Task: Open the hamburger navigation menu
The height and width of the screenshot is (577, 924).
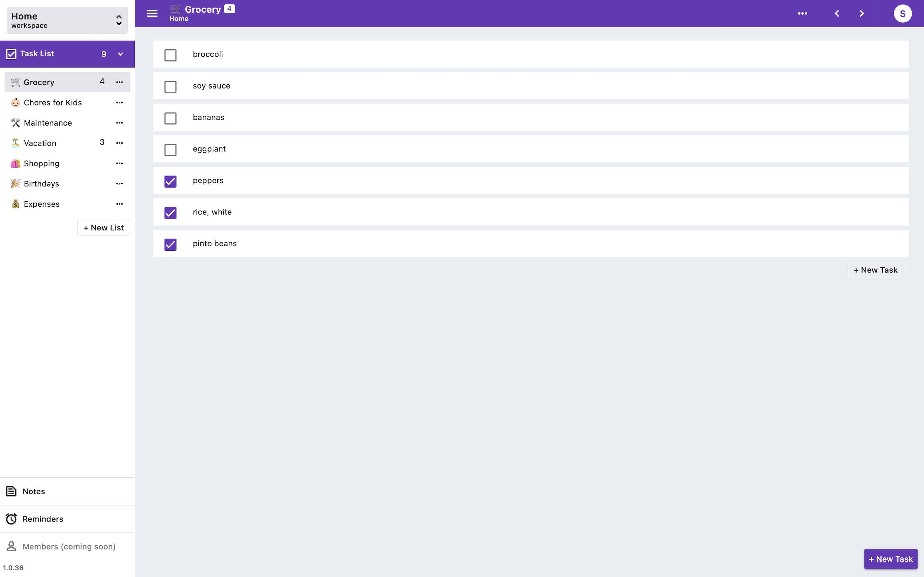Action: coord(152,13)
